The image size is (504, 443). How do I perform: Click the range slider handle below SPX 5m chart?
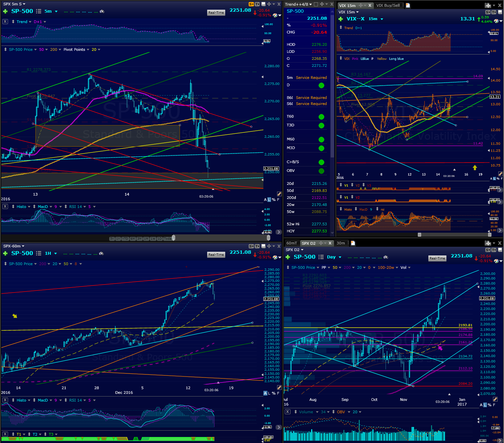click(173, 238)
